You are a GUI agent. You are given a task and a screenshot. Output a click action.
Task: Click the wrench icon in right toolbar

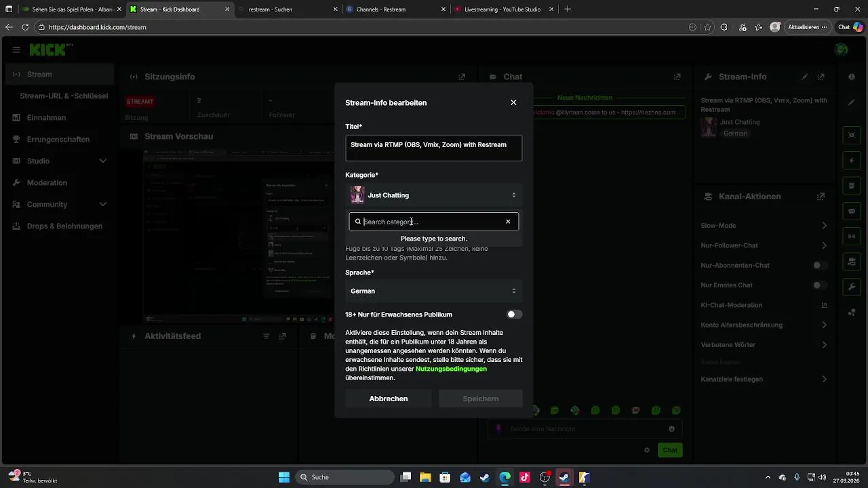(852, 287)
